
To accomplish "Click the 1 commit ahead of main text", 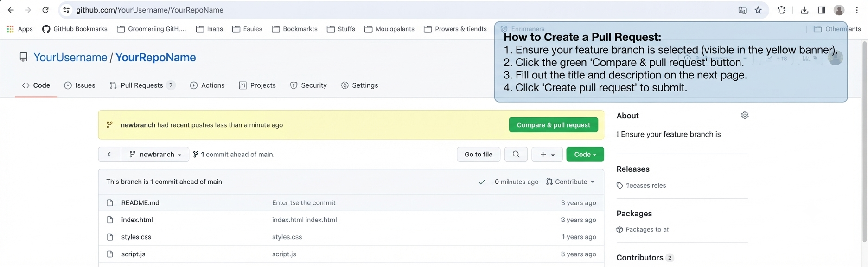I will pyautogui.click(x=237, y=154).
